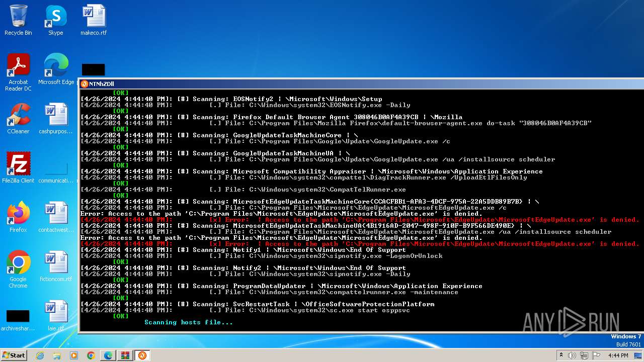Click the NTNhZDll window title bar
This screenshot has height=362, width=644.
(x=361, y=84)
